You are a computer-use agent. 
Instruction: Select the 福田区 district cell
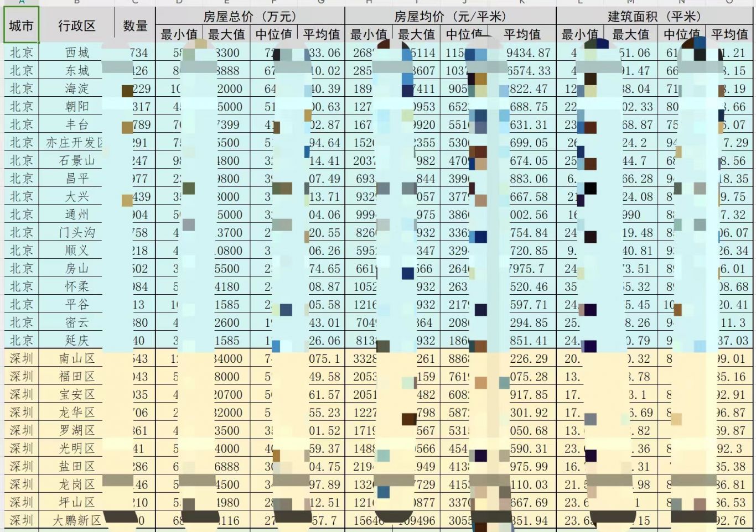point(77,376)
